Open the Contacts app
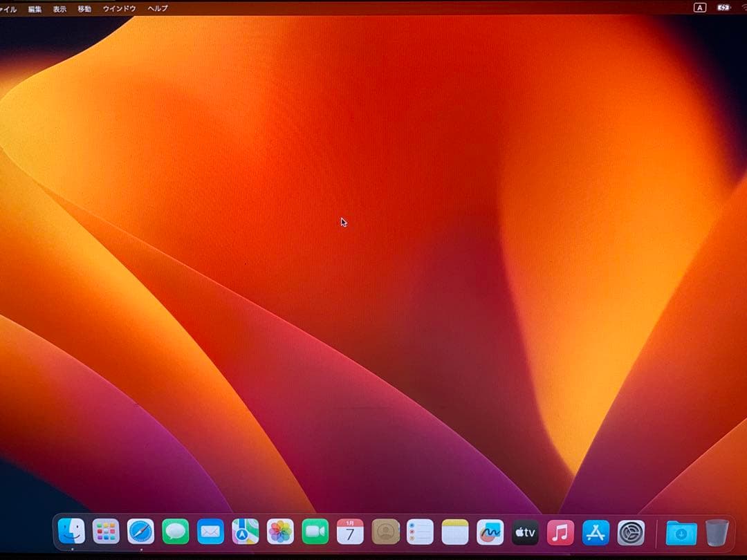 385,531
